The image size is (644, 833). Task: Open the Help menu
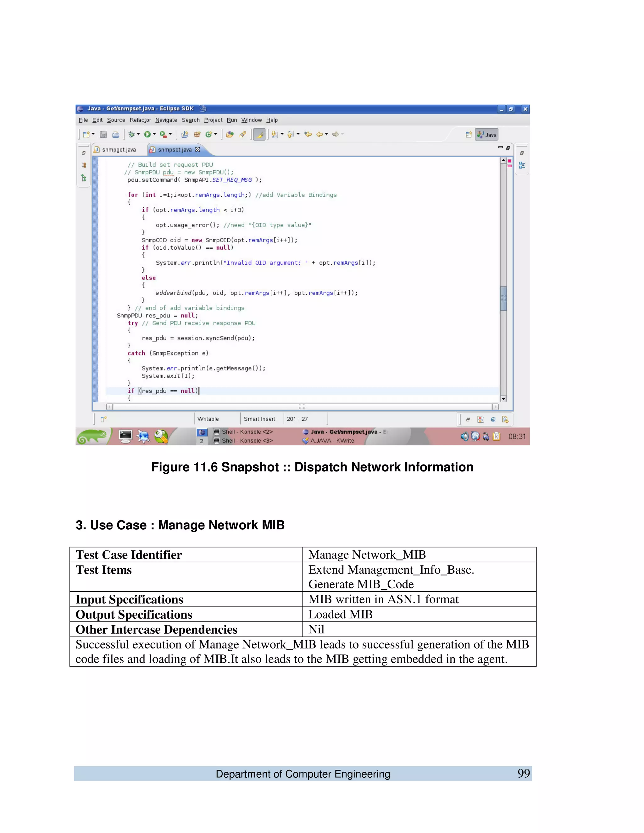coord(272,120)
